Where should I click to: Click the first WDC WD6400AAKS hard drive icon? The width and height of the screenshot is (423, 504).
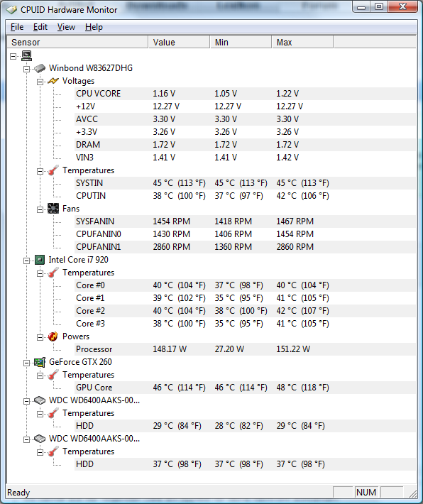[x=40, y=400]
